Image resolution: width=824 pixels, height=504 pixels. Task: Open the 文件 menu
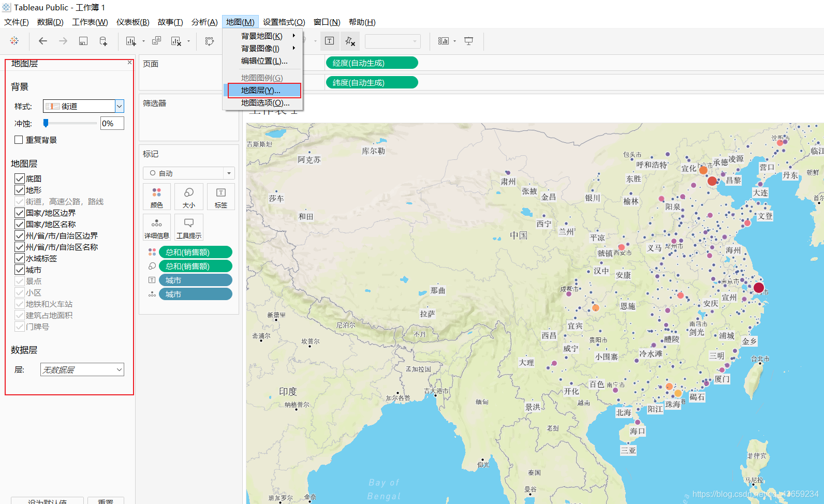pos(17,22)
